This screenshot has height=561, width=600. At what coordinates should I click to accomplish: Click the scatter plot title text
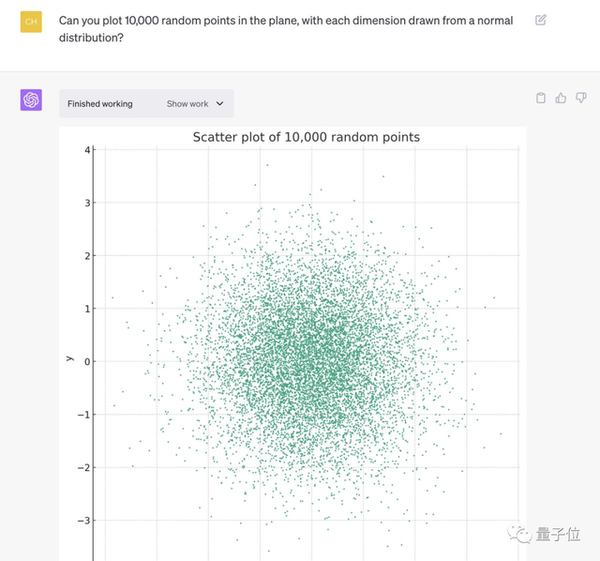[x=306, y=137]
